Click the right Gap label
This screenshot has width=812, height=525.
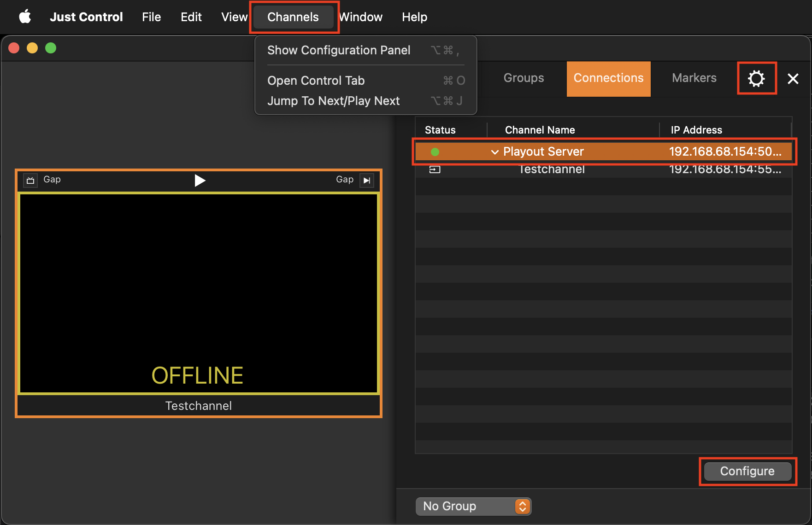(x=345, y=179)
